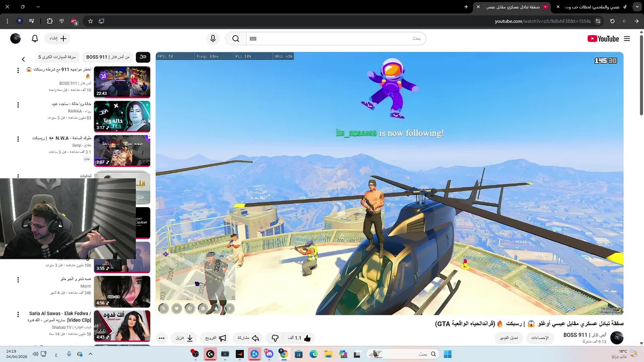
Task: Open site info icon in address bar
Action: (598, 21)
